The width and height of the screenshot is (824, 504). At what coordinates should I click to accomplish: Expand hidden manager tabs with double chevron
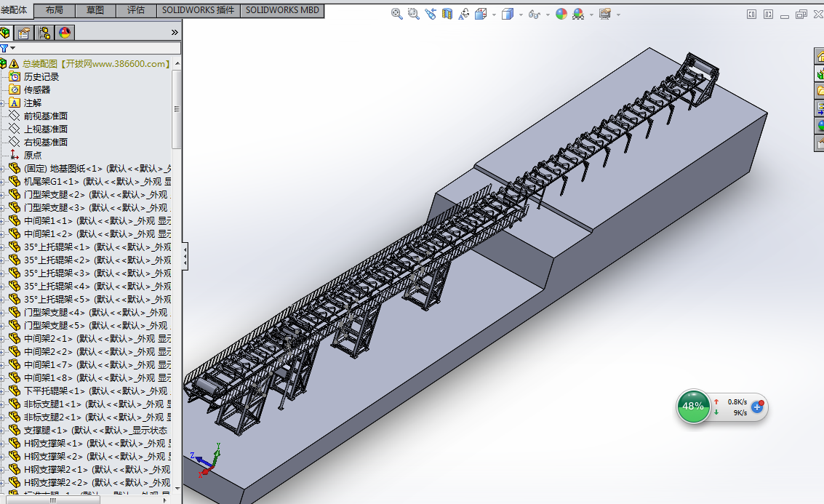click(175, 33)
